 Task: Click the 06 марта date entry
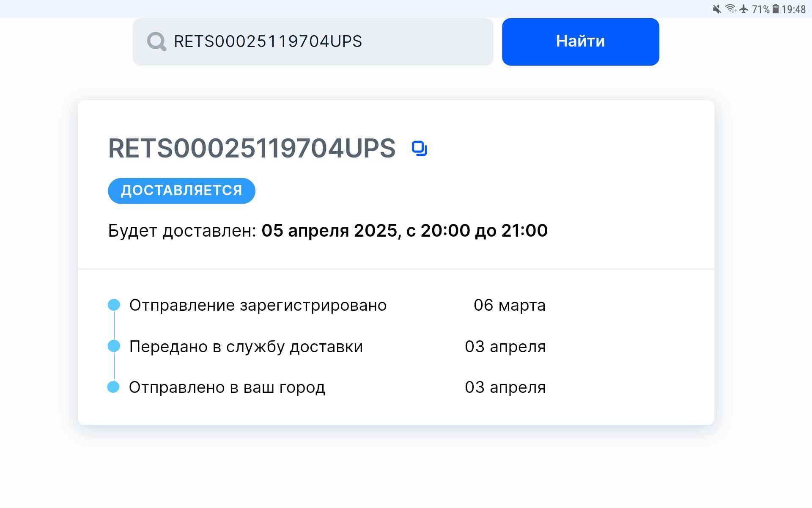click(x=509, y=305)
